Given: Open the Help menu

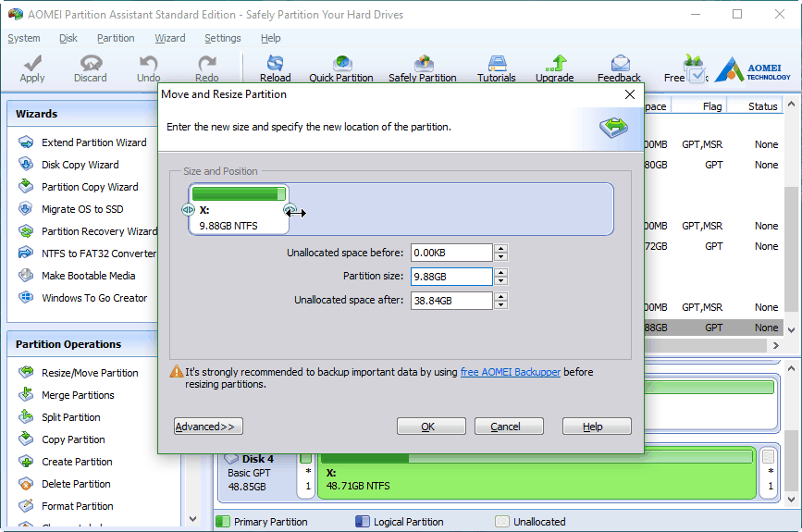Looking at the screenshot, I should 271,38.
